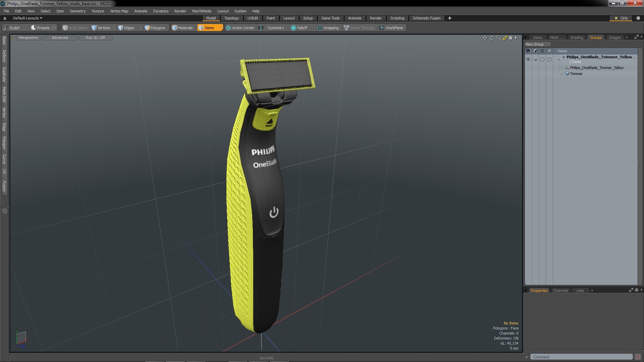
Task: Click the Ray GL: Off button
Action: tap(95, 38)
